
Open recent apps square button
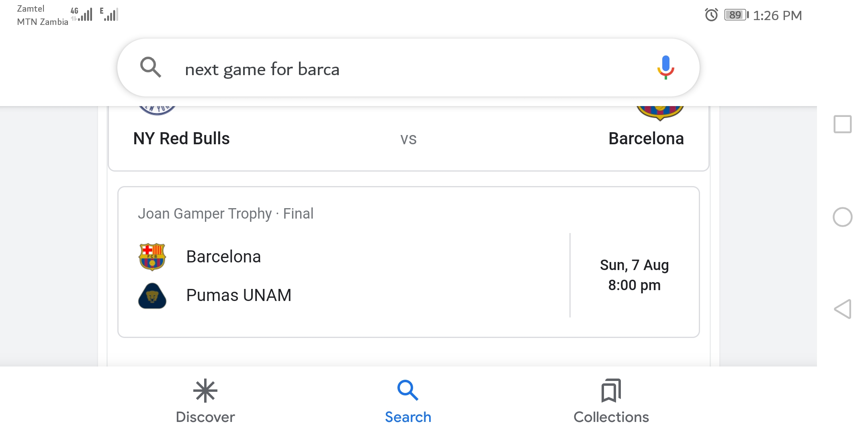pyautogui.click(x=843, y=124)
